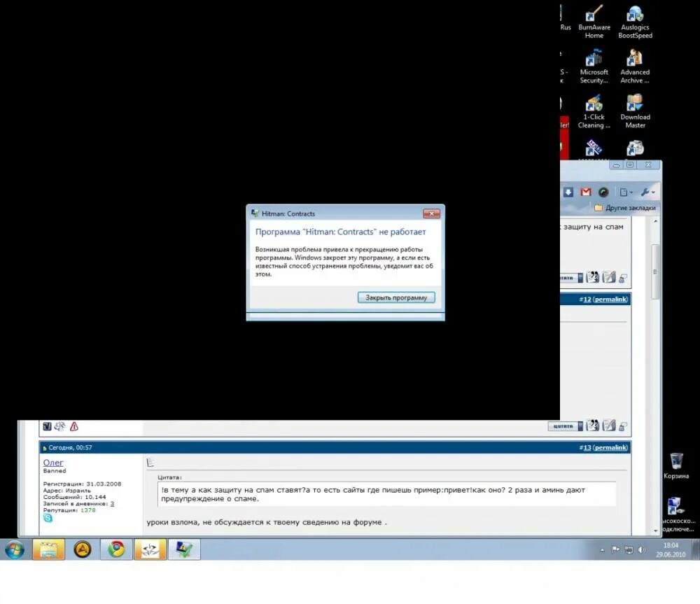Image resolution: width=700 pixels, height=604 pixels.
Task: Click the 'Регистрация: 31.03.2008' text
Action: point(82,484)
